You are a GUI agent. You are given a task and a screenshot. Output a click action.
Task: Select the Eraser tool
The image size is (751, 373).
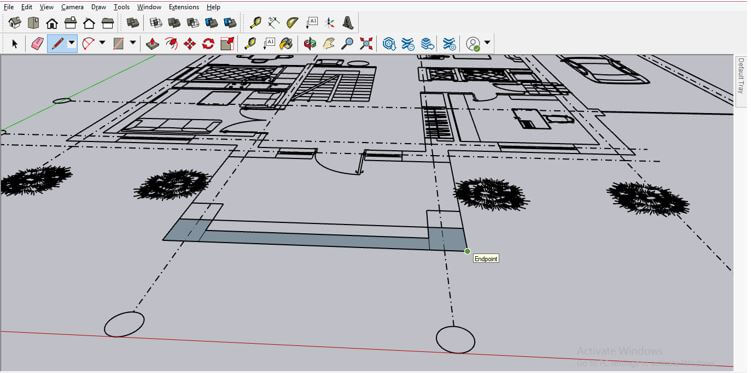coord(37,44)
